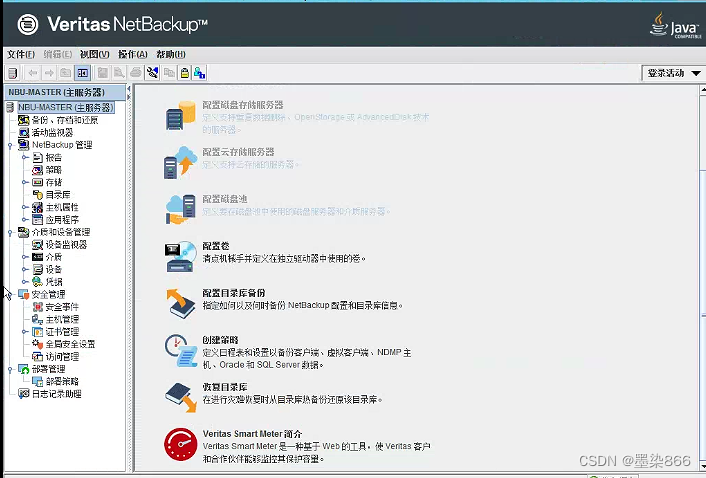Select 存储 in the tree
The height and width of the screenshot is (478, 706).
coord(54,182)
